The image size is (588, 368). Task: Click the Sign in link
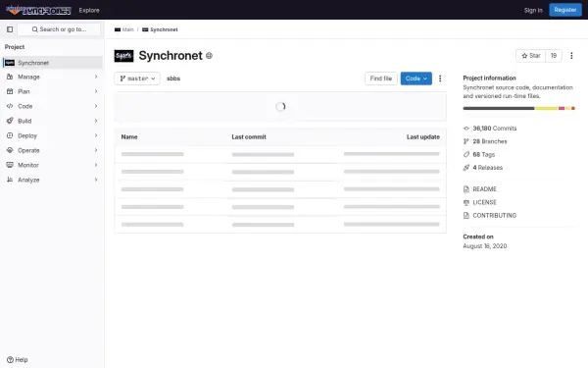click(533, 10)
